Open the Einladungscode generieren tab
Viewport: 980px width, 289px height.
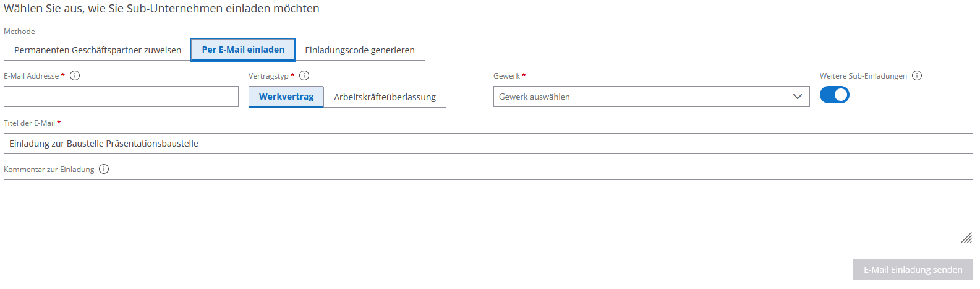pyautogui.click(x=360, y=50)
